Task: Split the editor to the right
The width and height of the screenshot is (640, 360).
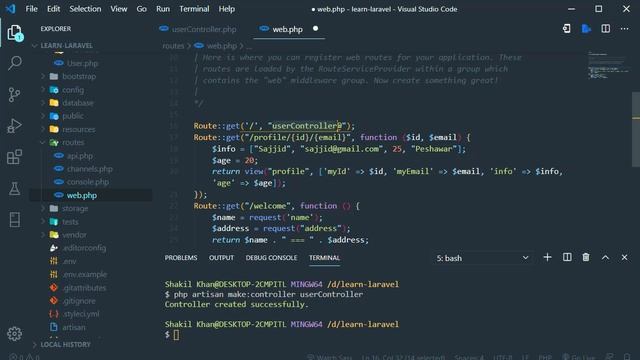Action: (606, 29)
